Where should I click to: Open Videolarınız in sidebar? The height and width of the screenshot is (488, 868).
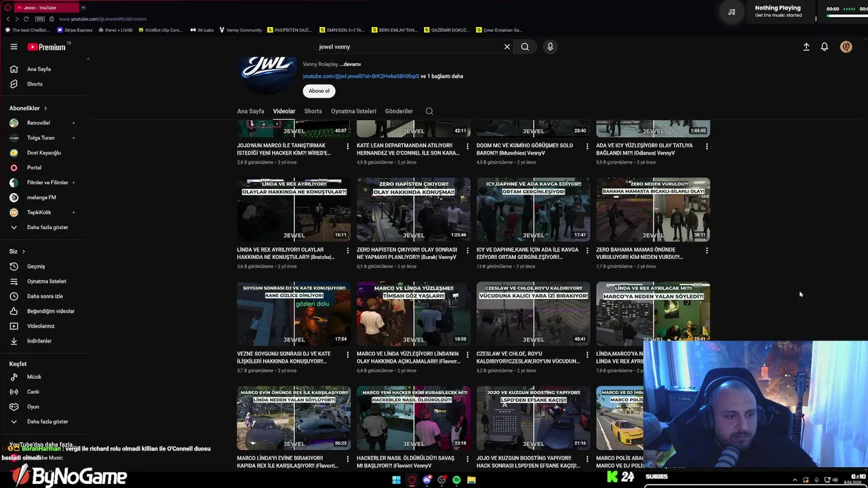(45, 326)
